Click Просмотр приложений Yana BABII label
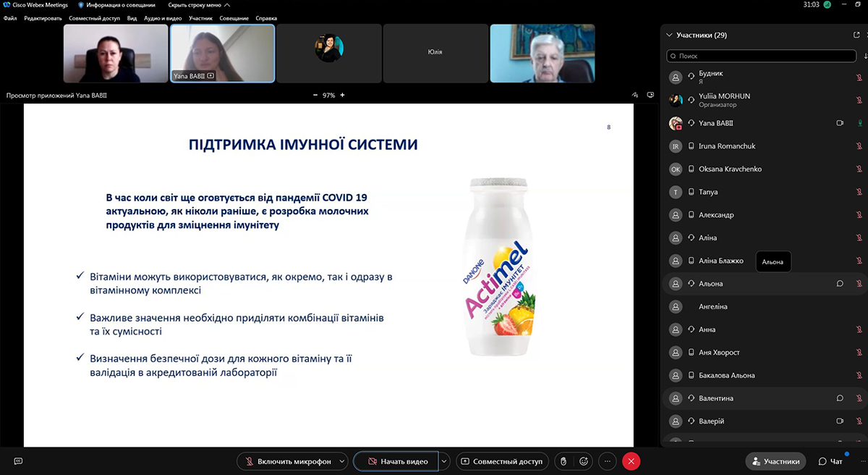Screen dimensions: 868x475 [56, 95]
